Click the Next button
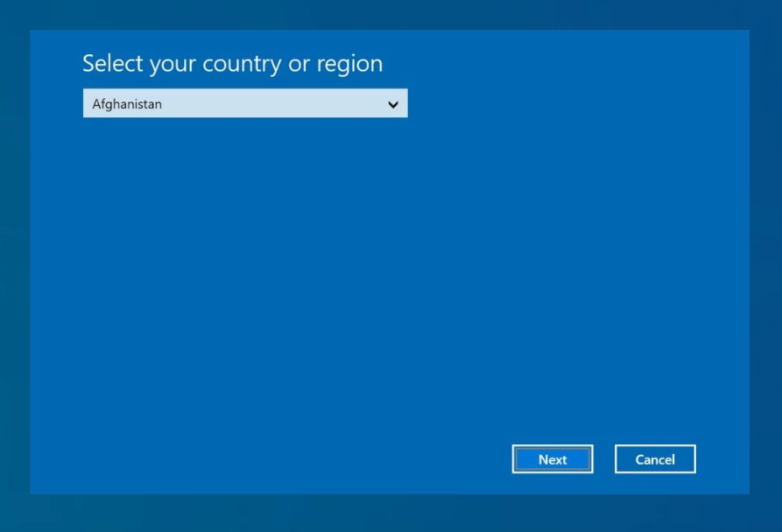 point(552,459)
